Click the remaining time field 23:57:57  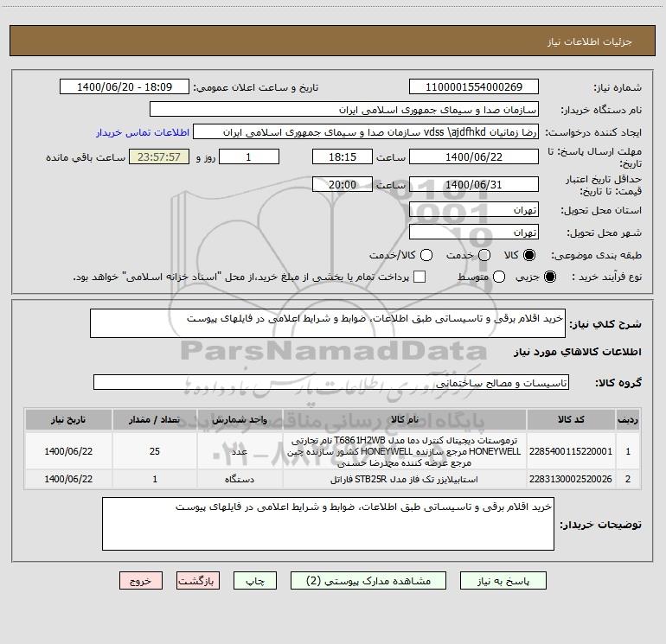[159, 156]
